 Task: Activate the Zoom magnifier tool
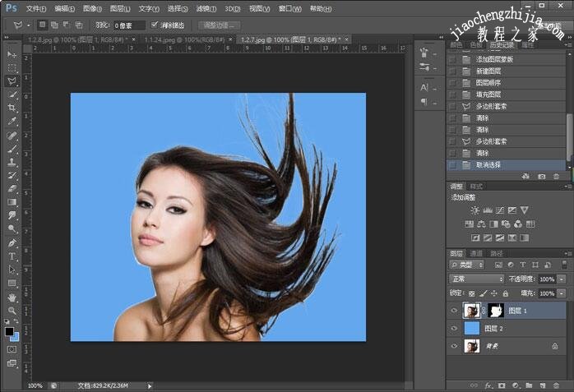point(12,311)
